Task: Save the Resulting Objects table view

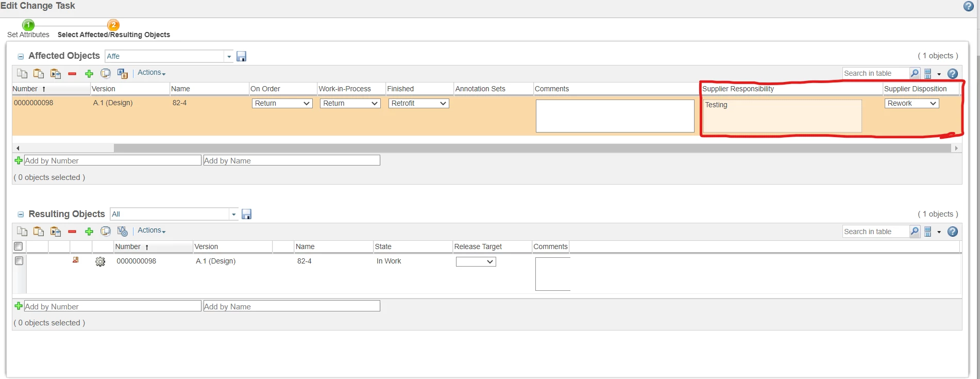Action: pos(246,214)
